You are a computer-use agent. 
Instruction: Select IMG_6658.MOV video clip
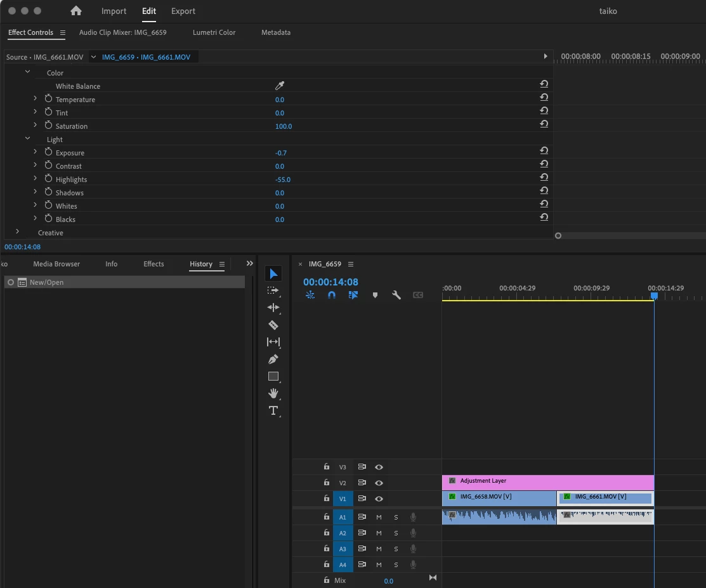point(499,498)
